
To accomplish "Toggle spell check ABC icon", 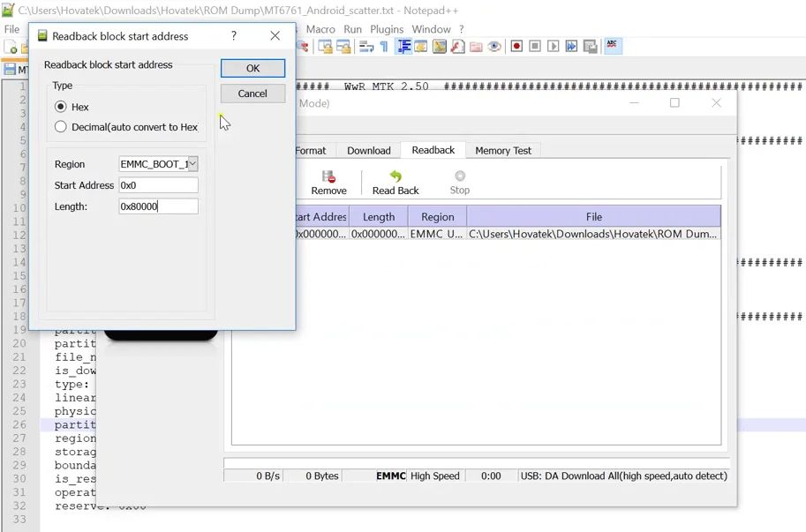I will tap(612, 46).
